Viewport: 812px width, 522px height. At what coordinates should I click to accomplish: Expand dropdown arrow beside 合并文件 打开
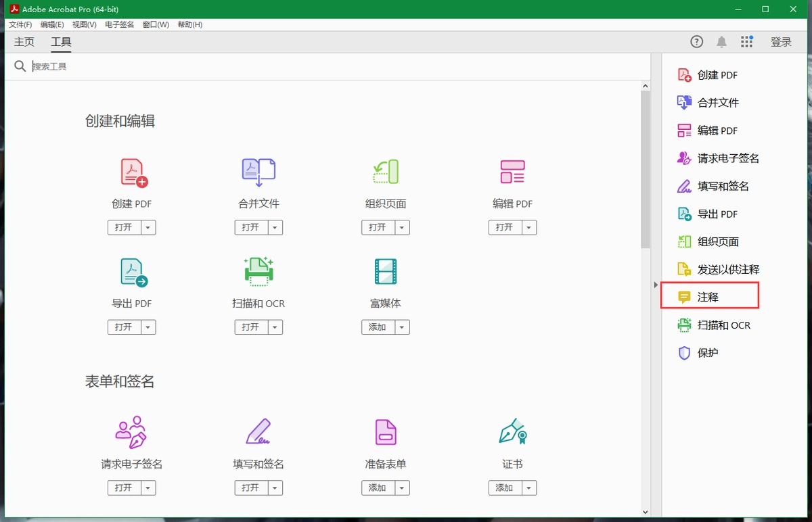[x=275, y=228]
